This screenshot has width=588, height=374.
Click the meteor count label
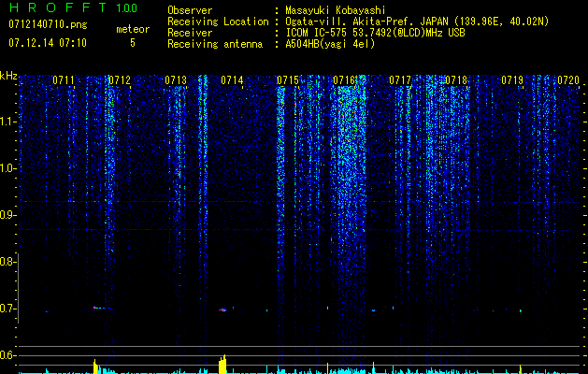[133, 29]
